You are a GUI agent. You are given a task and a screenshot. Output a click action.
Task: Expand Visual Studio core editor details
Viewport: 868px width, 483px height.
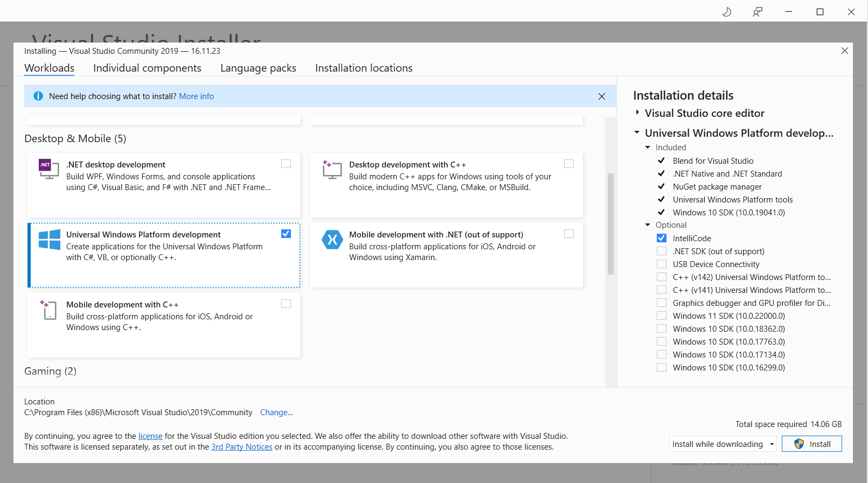[637, 113]
